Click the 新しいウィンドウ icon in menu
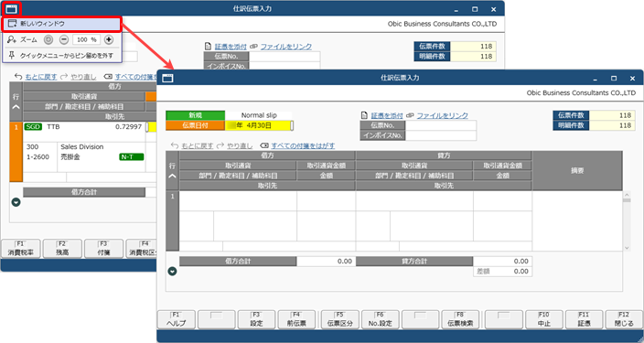This screenshot has width=644, height=343. click(12, 24)
